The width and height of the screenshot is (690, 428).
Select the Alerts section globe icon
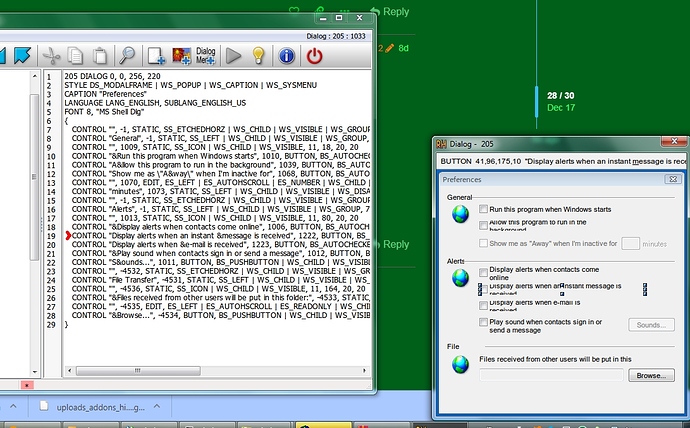pyautogui.click(x=460, y=278)
